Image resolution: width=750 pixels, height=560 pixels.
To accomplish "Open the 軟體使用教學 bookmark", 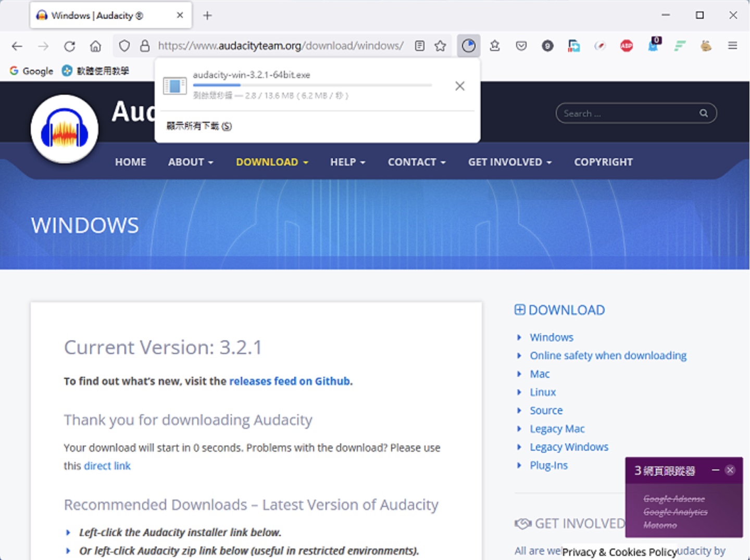I will point(95,71).
